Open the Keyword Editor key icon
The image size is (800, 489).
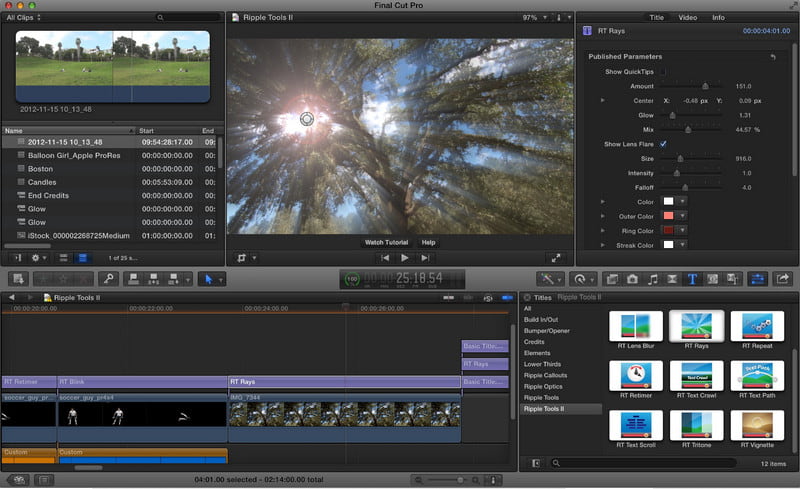point(108,279)
